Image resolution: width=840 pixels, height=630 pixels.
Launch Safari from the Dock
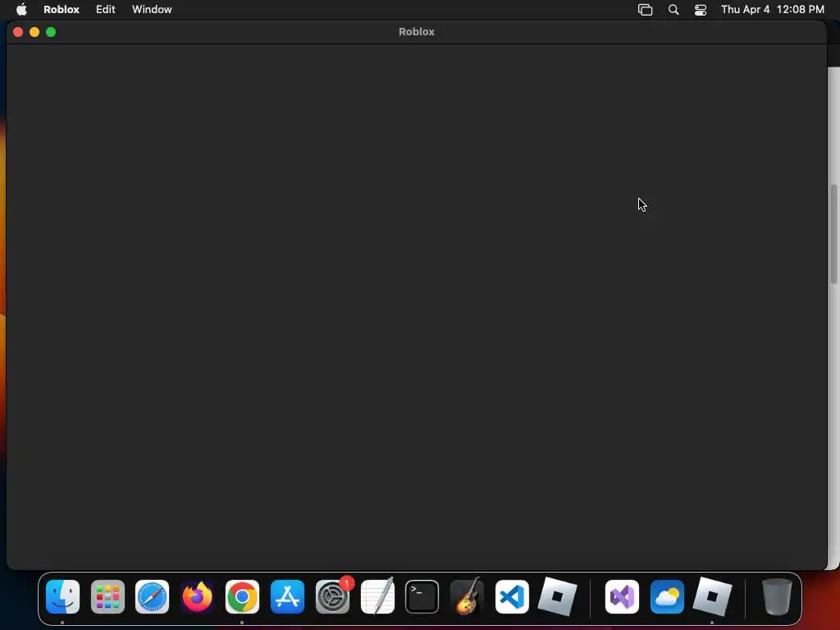pos(152,596)
